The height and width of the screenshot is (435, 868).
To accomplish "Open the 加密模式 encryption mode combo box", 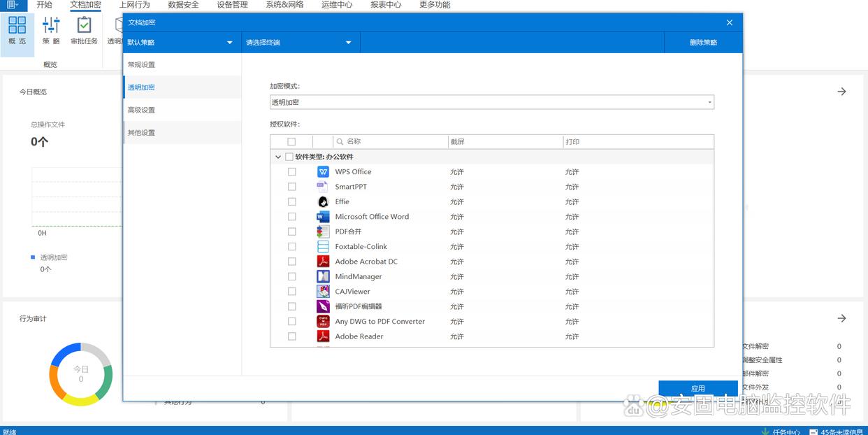I will pyautogui.click(x=491, y=103).
